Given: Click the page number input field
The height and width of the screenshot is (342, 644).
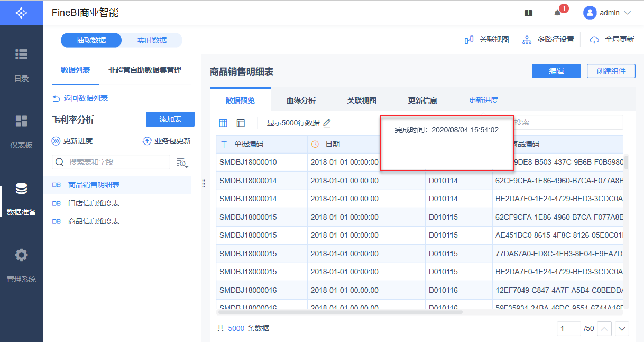Looking at the screenshot, I should [569, 329].
